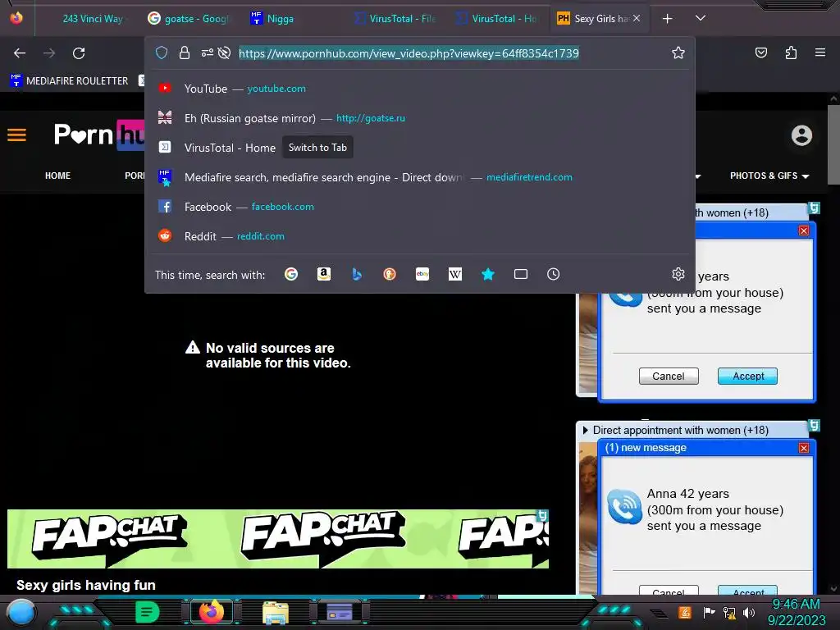Open the extensions puzzle menu

[x=792, y=52]
